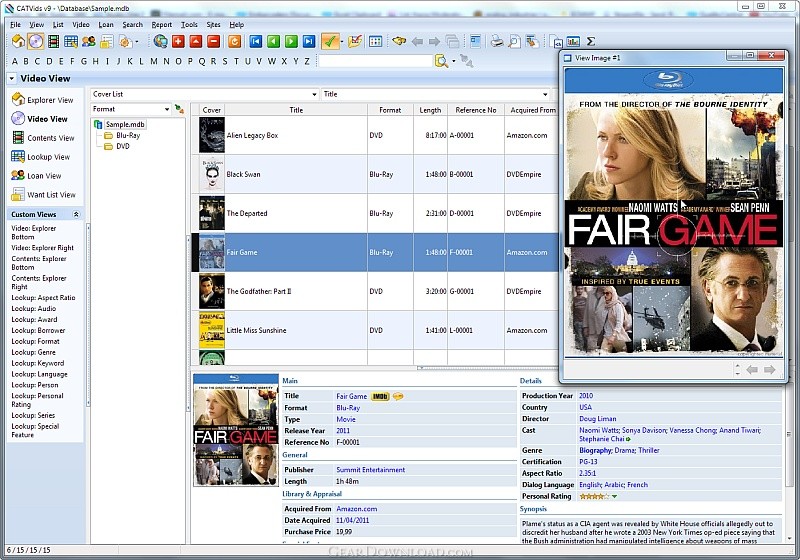800x560 pixels.
Task: Go to next record with green arrow
Action: tap(291, 41)
